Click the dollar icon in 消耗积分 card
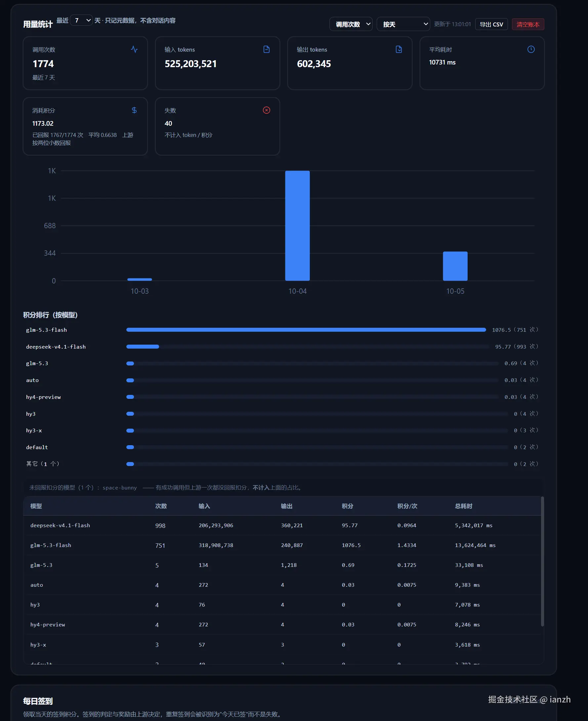Viewport: 588px width, 721px height. point(134,110)
